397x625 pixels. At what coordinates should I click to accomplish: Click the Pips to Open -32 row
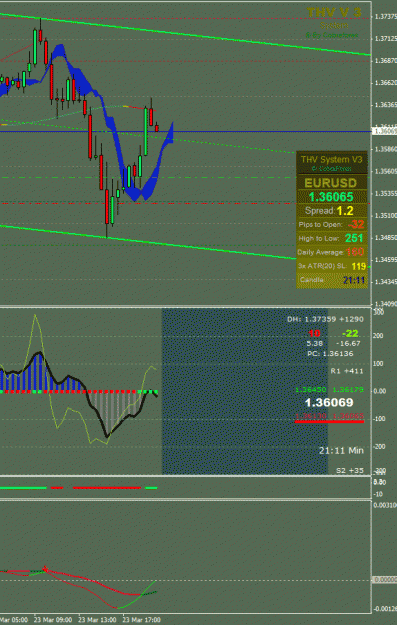(331, 224)
